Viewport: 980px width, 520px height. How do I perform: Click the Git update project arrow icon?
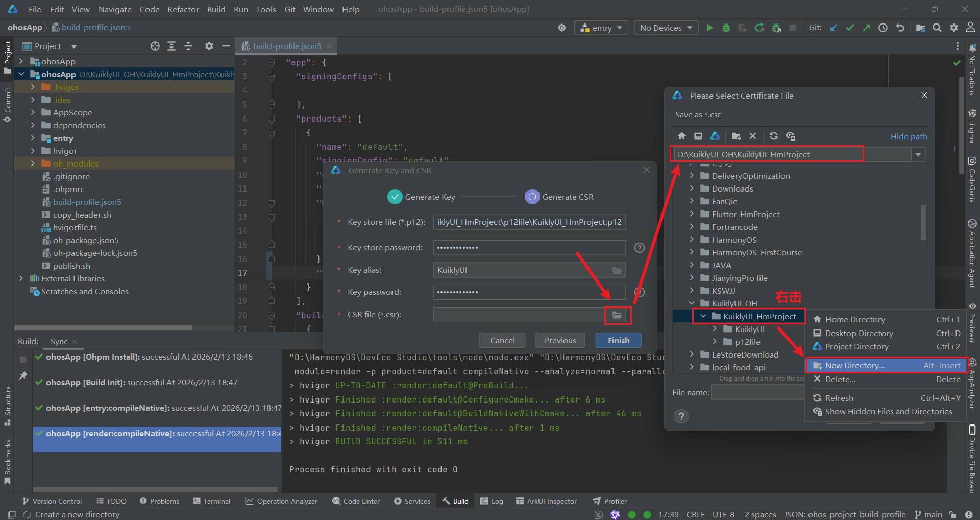[x=834, y=28]
